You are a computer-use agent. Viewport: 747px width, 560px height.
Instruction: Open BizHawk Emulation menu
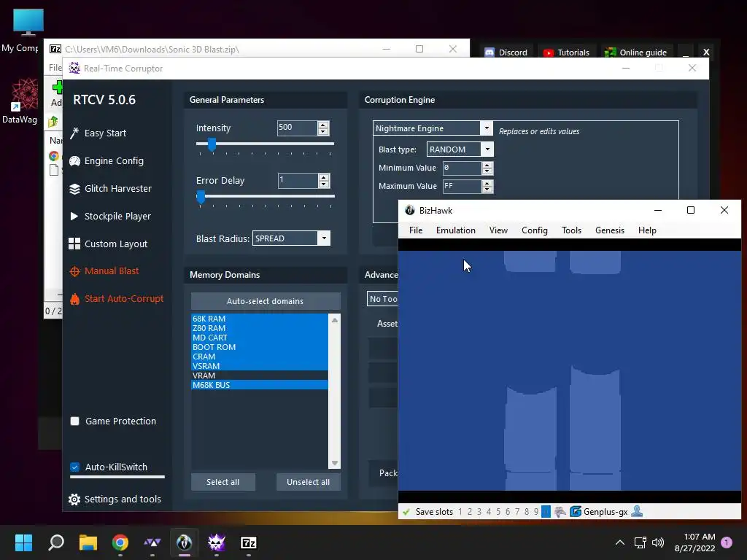coord(455,230)
